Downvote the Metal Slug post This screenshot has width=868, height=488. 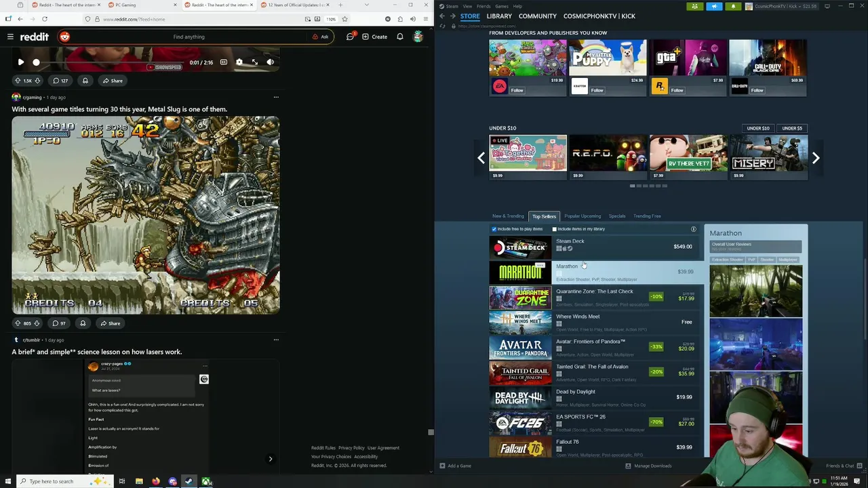pyautogui.click(x=36, y=323)
